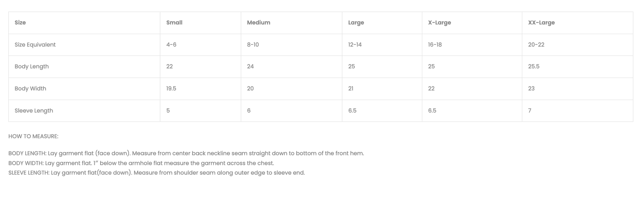Select the Small column header
The image size is (644, 197).
click(174, 23)
